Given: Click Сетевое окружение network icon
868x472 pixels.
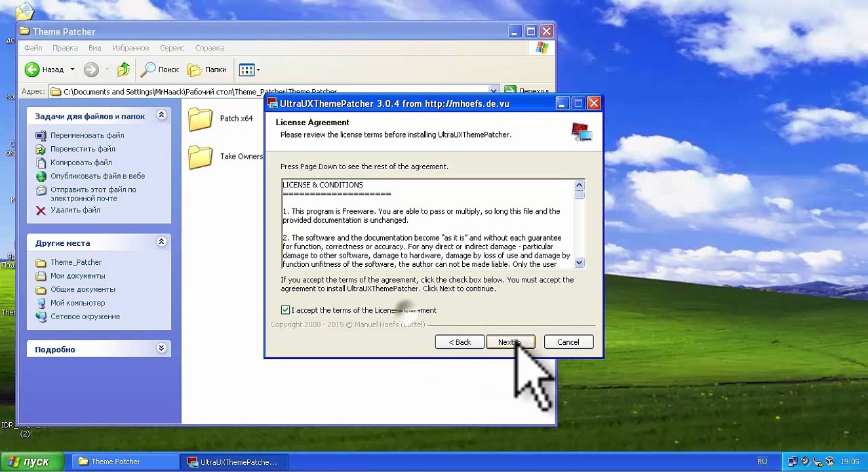Looking at the screenshot, I should pyautogui.click(x=41, y=317).
